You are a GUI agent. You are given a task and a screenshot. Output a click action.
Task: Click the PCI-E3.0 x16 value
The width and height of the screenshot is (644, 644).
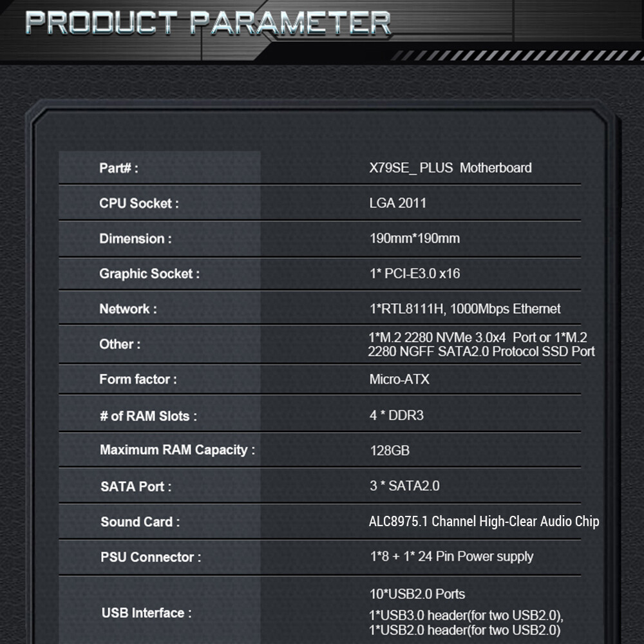(414, 274)
